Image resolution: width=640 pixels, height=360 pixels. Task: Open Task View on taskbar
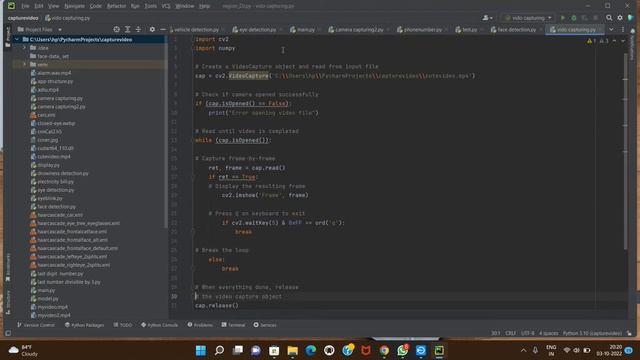pos(238,351)
